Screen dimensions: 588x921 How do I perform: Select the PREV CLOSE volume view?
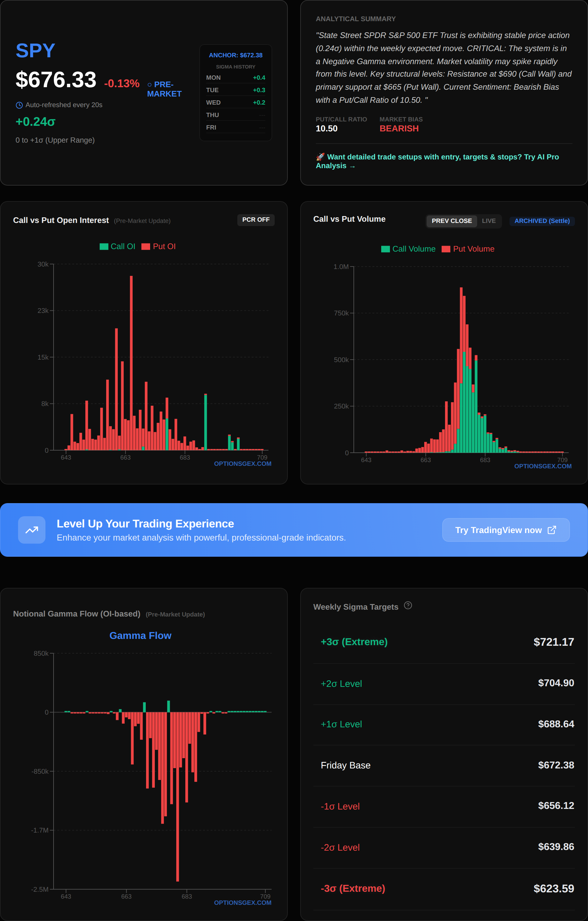point(451,221)
